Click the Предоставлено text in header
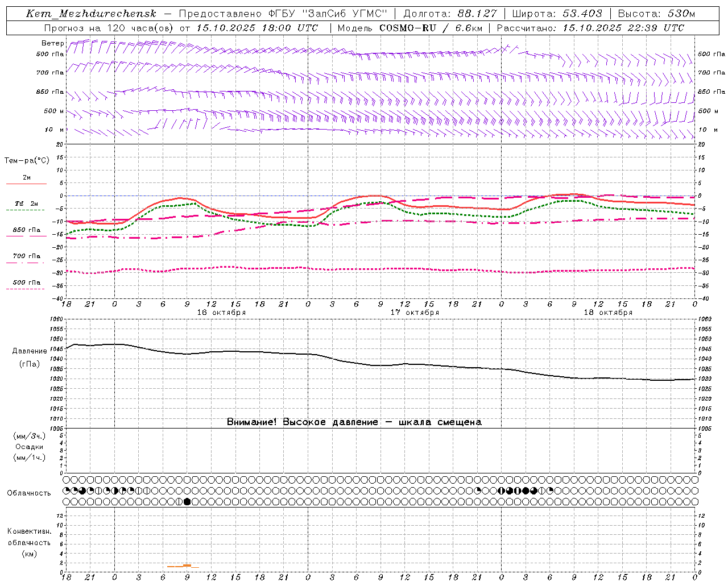The image size is (728, 582). (221, 14)
